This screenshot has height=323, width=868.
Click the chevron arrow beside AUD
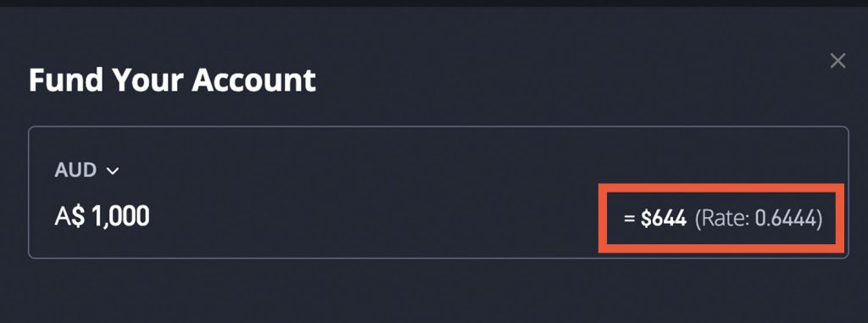pos(113,171)
